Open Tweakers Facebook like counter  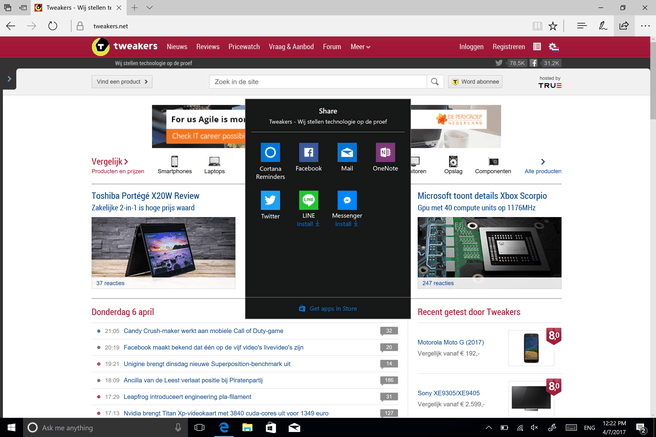(x=545, y=63)
